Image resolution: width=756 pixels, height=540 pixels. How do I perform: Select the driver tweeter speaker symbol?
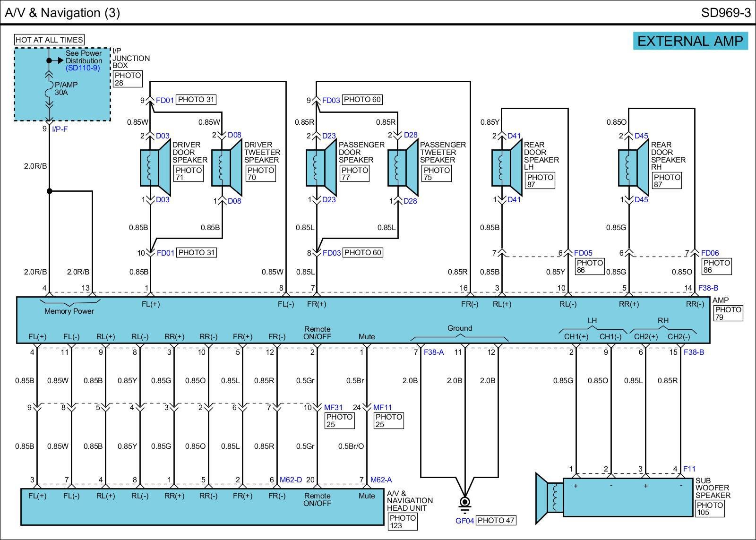click(226, 168)
